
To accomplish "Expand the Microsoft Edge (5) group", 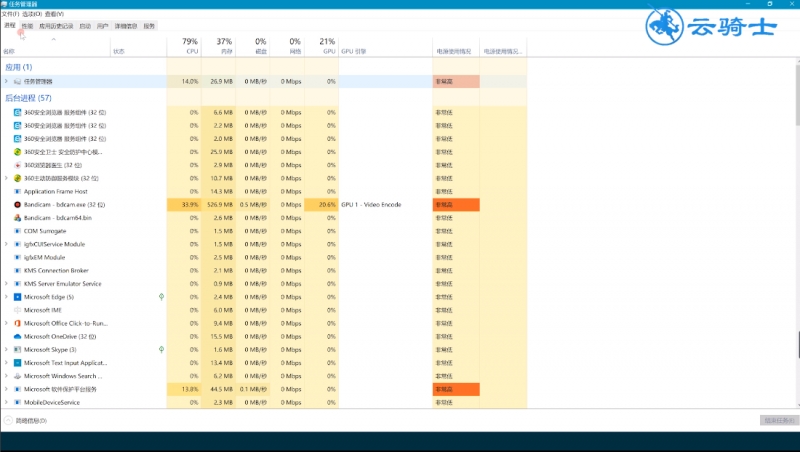I will point(6,297).
